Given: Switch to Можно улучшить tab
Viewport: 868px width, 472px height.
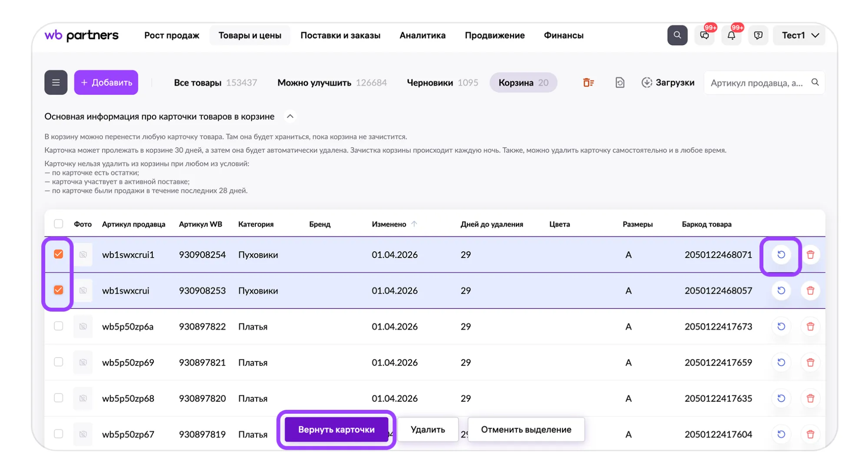Looking at the screenshot, I should (x=332, y=83).
